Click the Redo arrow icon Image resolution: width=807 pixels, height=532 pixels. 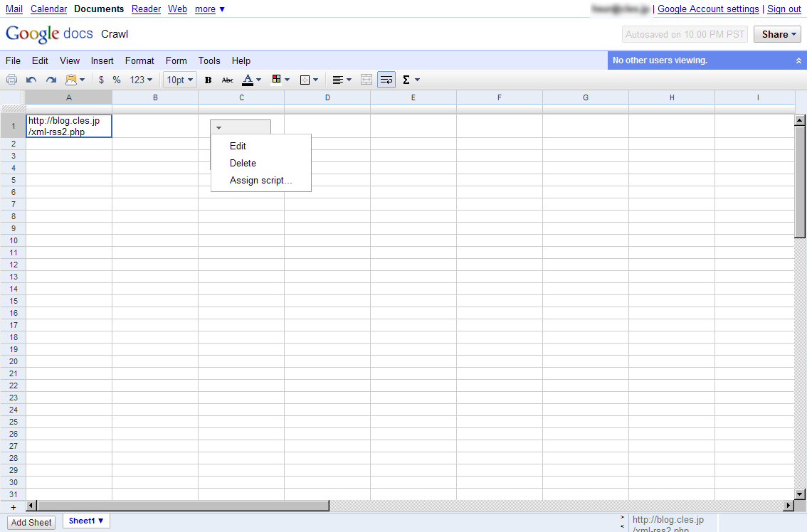tap(51, 80)
